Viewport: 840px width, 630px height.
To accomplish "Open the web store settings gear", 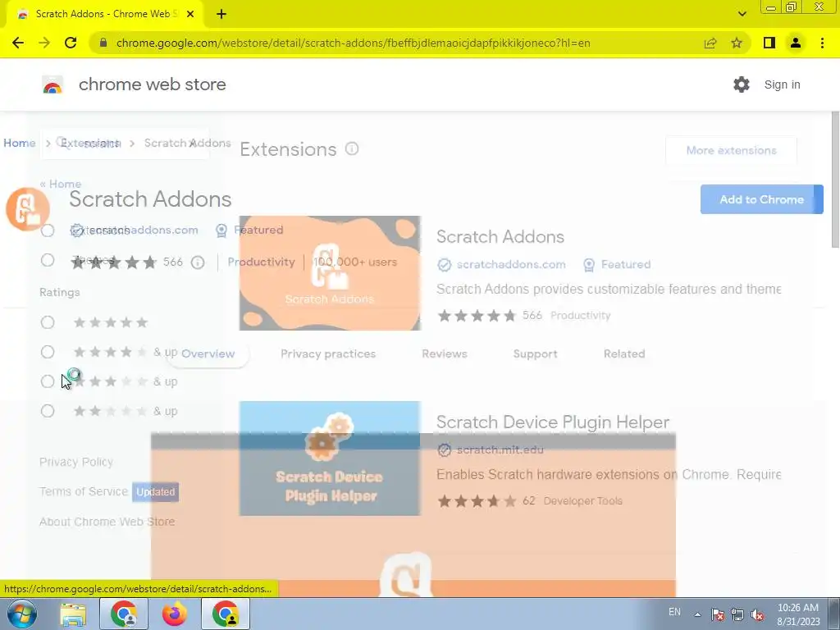I will coord(742,84).
